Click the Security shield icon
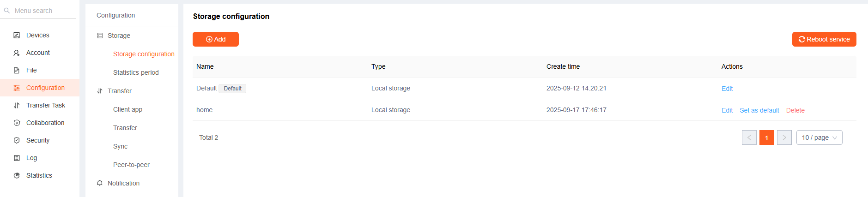 click(17, 140)
